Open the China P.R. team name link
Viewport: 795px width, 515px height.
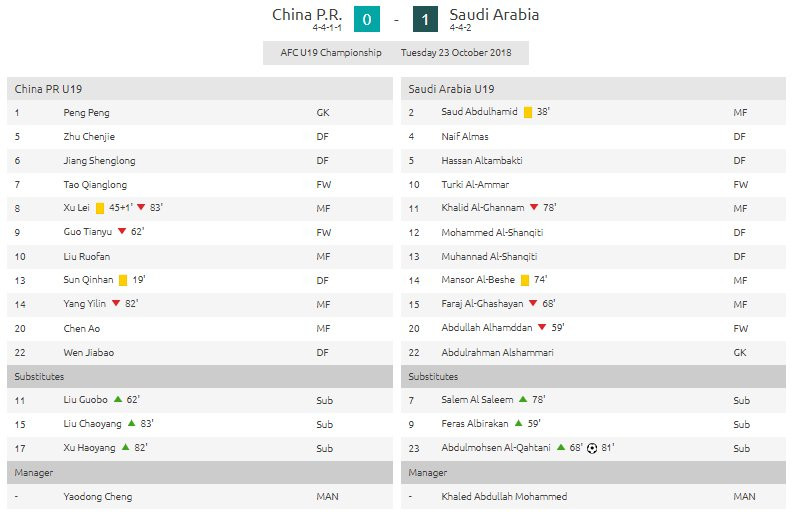[x=308, y=15]
